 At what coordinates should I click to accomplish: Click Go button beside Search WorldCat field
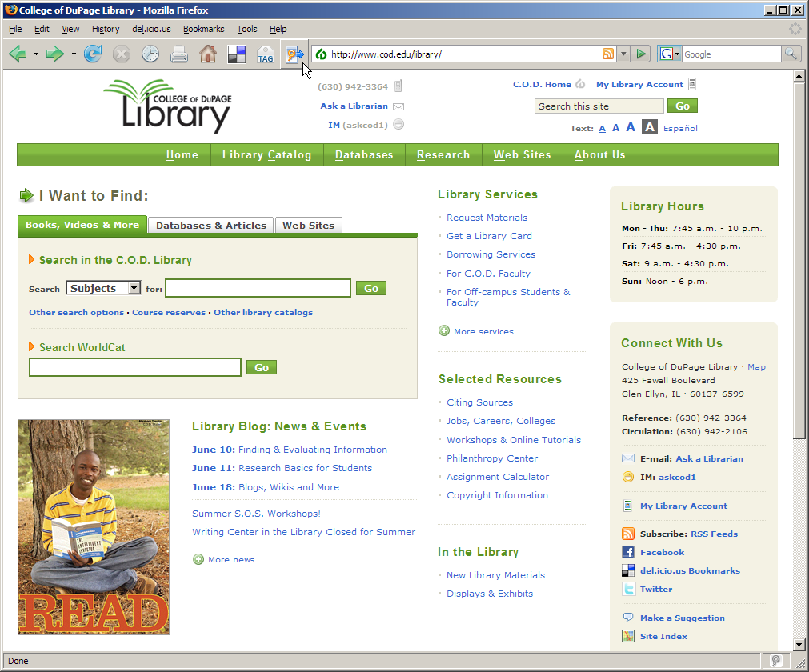(x=261, y=367)
